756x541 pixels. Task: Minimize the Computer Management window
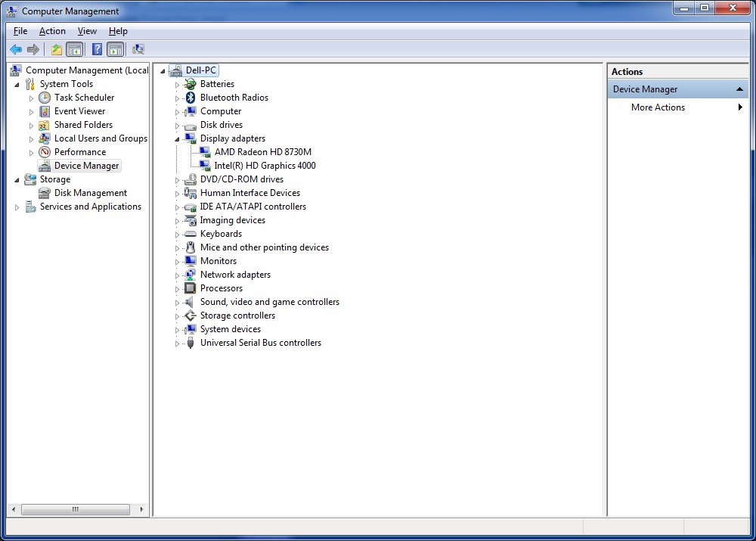pyautogui.click(x=683, y=8)
